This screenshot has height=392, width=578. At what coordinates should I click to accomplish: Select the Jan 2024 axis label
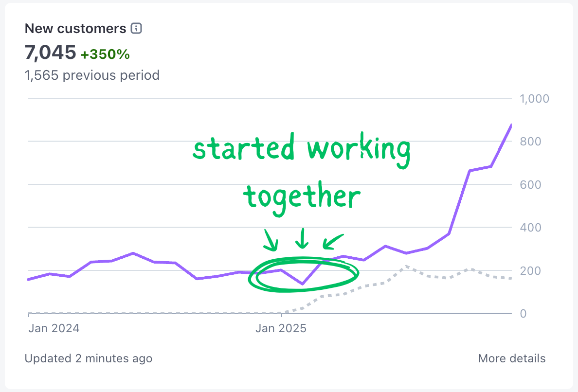point(53,328)
